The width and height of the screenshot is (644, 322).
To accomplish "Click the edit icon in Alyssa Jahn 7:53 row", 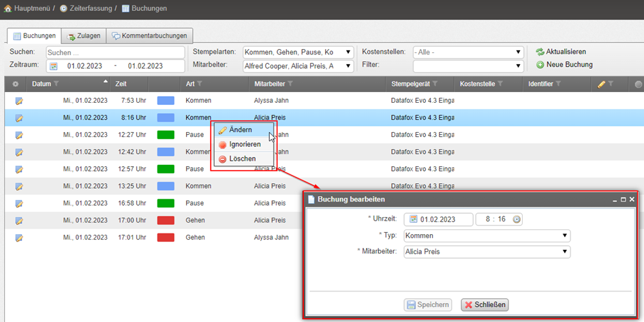I will [18, 100].
